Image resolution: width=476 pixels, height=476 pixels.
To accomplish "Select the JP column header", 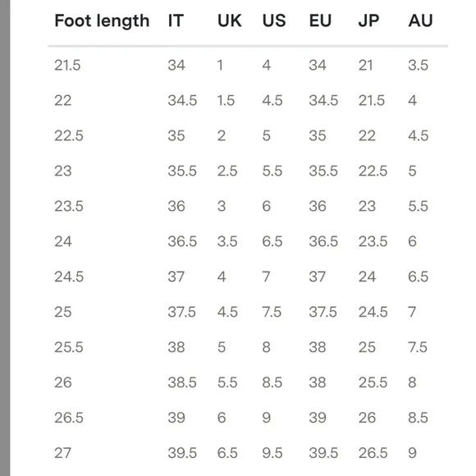I will click(368, 21).
